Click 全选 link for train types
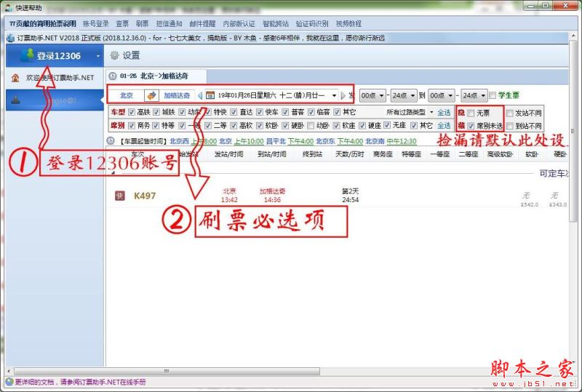Viewport: 582px width, 392px height. tap(444, 113)
